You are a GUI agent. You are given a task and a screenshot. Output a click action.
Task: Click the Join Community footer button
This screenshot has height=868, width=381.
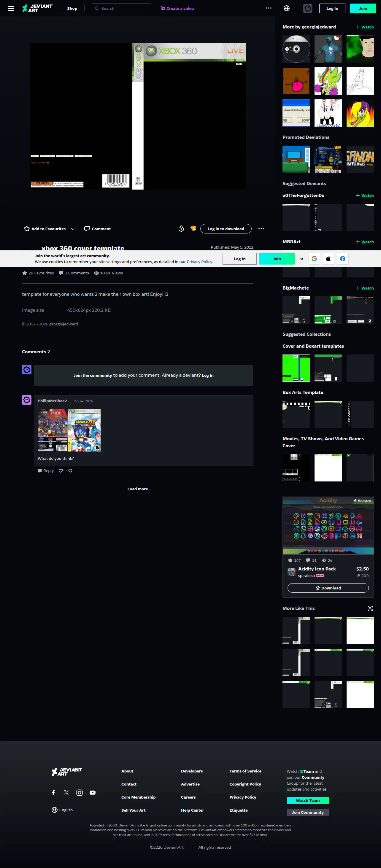click(308, 813)
